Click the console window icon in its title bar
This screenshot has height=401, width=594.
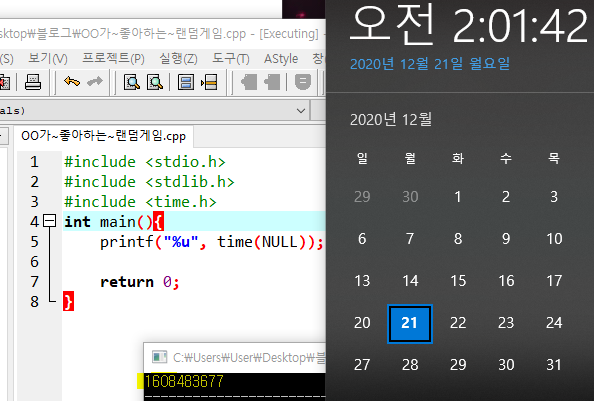[159, 357]
